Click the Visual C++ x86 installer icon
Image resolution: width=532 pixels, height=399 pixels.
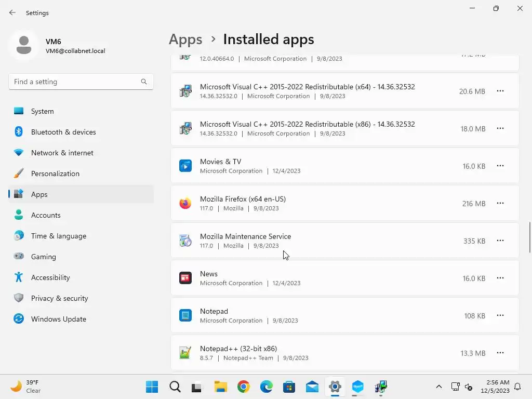185,128
